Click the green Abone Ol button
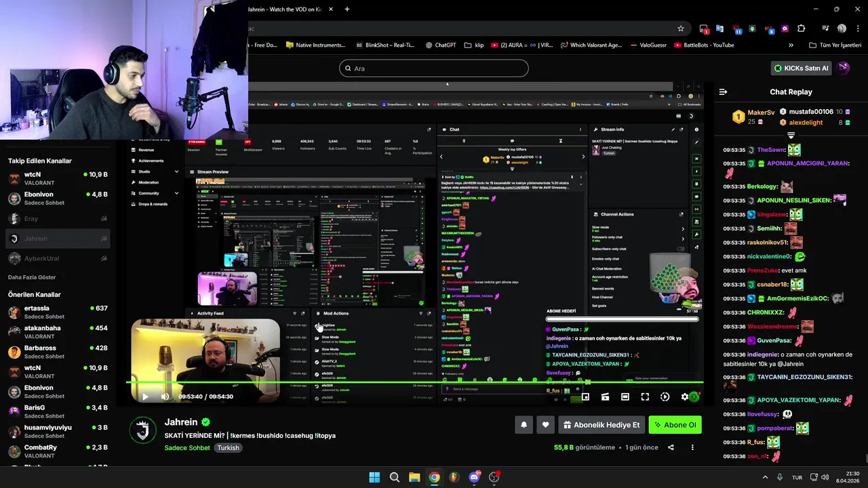The width and height of the screenshot is (868, 488). [675, 425]
